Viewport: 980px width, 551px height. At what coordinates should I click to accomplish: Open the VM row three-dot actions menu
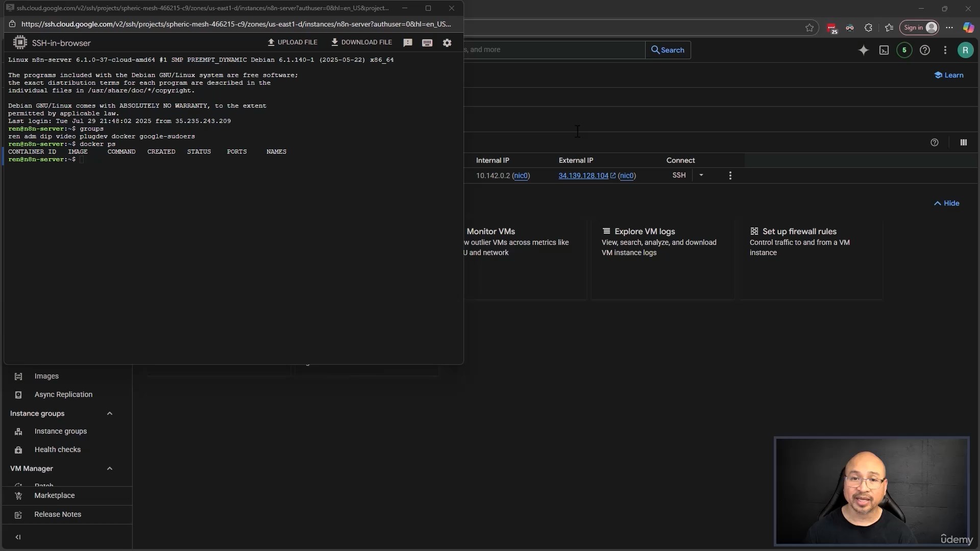pyautogui.click(x=730, y=176)
